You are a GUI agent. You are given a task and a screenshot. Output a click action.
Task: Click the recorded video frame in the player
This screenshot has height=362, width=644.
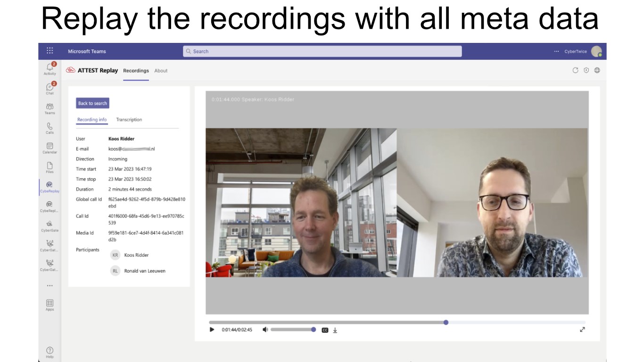(x=397, y=202)
